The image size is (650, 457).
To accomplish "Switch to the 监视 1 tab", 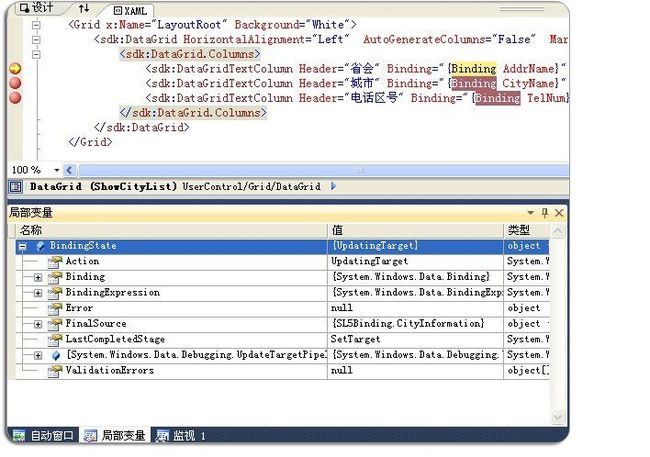I will 182,435.
